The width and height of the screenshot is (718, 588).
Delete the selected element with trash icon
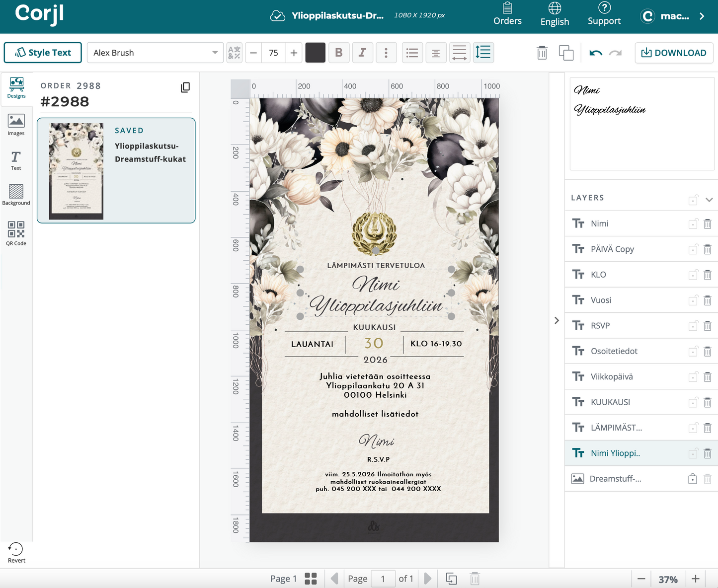[542, 52]
